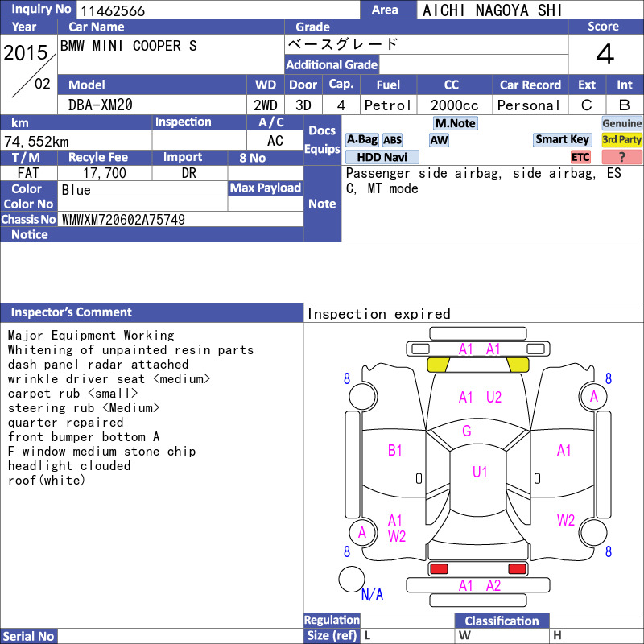
Task: Click the Genuine badge
Action: 621,123
